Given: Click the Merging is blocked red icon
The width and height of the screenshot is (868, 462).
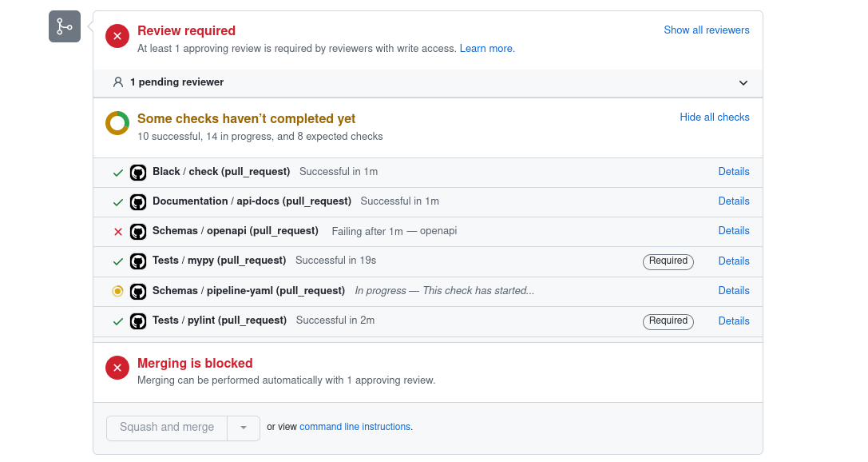Looking at the screenshot, I should point(117,368).
